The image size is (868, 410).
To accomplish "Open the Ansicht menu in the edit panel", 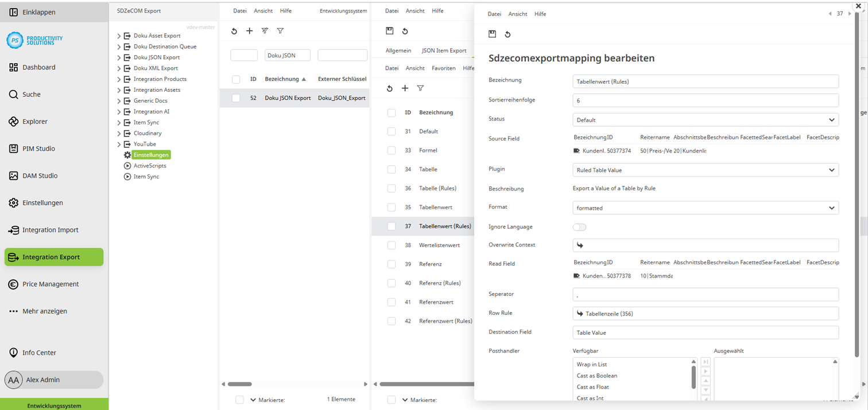I will (516, 14).
